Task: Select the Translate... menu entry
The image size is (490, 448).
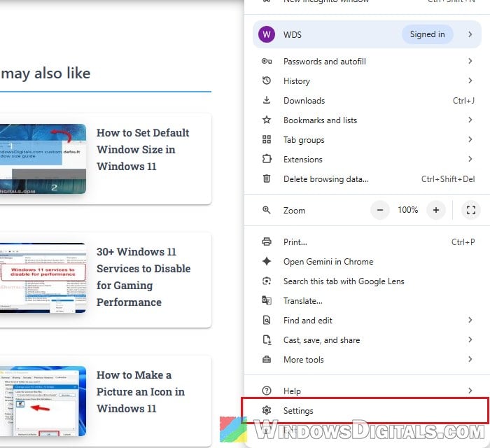Action: click(x=367, y=301)
